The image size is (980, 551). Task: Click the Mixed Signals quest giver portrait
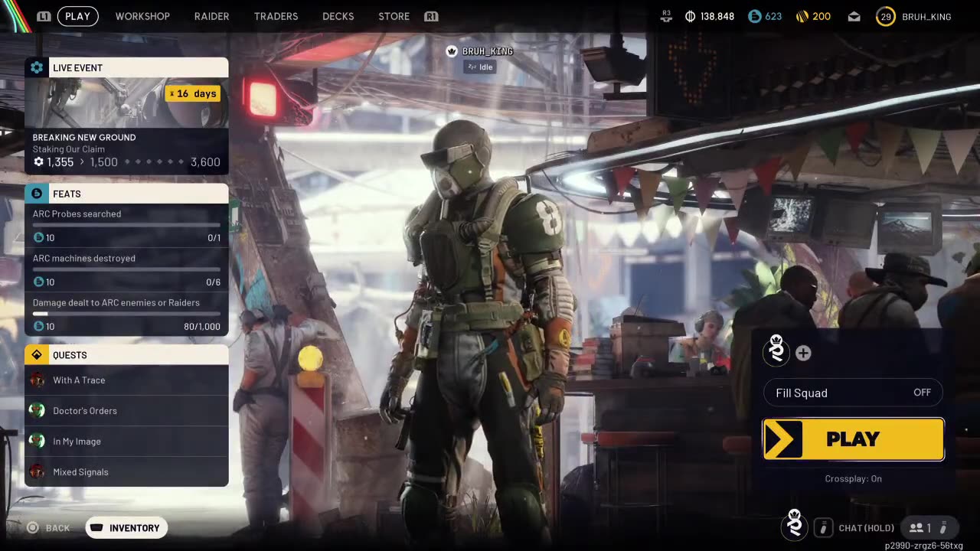pyautogui.click(x=37, y=472)
